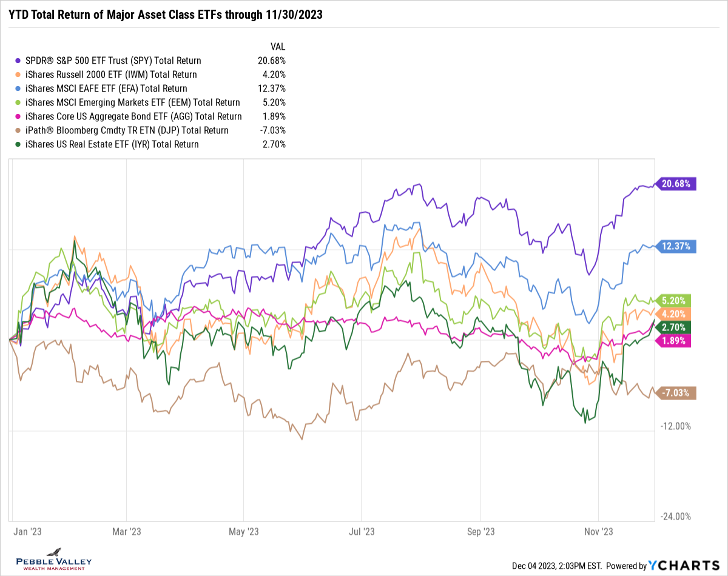This screenshot has height=576, width=728.
Task: Click the tan DJP legend dot
Action: pos(18,130)
